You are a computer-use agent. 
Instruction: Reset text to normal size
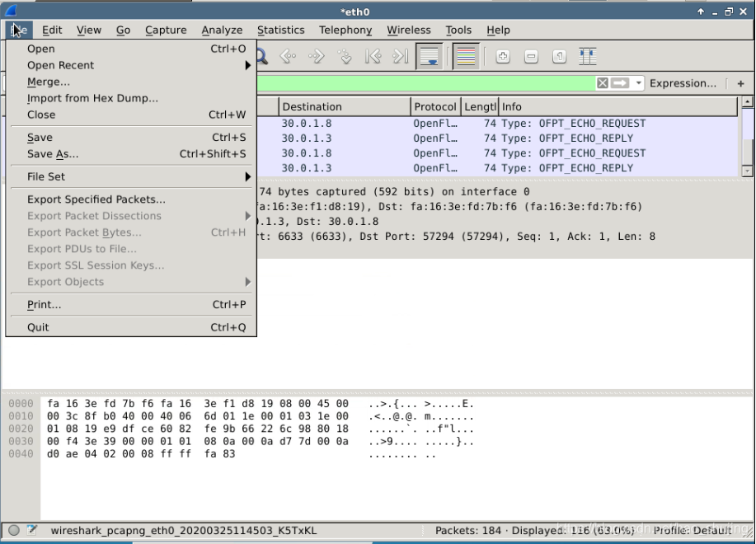559,56
